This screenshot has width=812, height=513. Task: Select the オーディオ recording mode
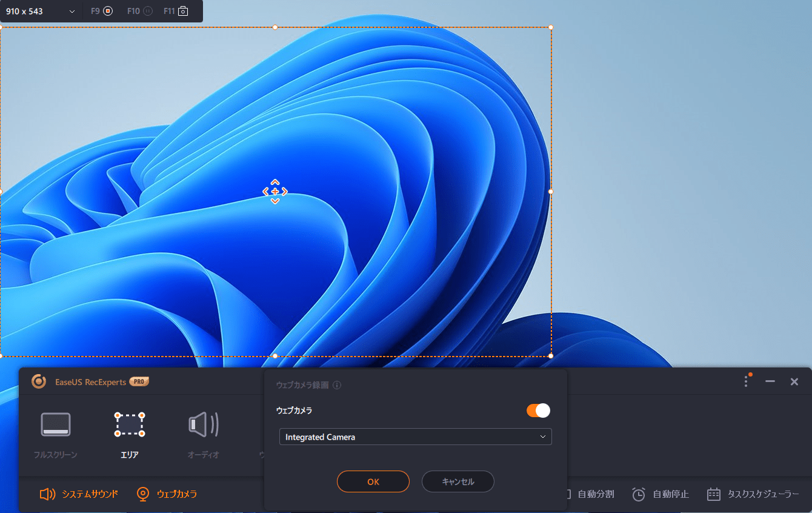tap(203, 434)
